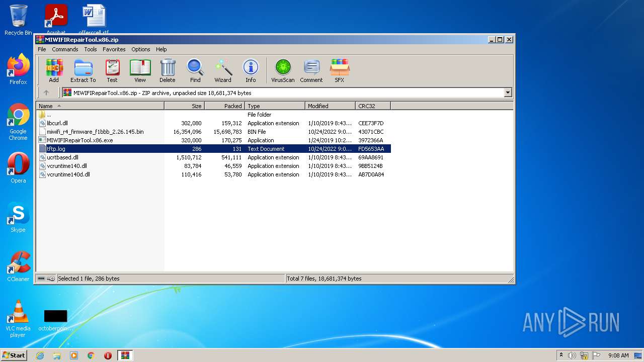644x362 pixels.
Task: Open Windows Media Player taskbar icon
Action: click(74, 355)
